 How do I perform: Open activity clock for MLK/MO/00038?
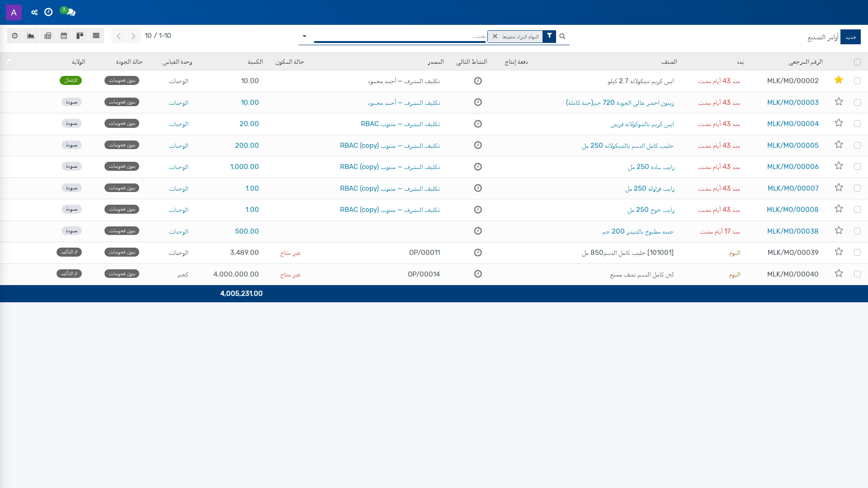click(478, 231)
